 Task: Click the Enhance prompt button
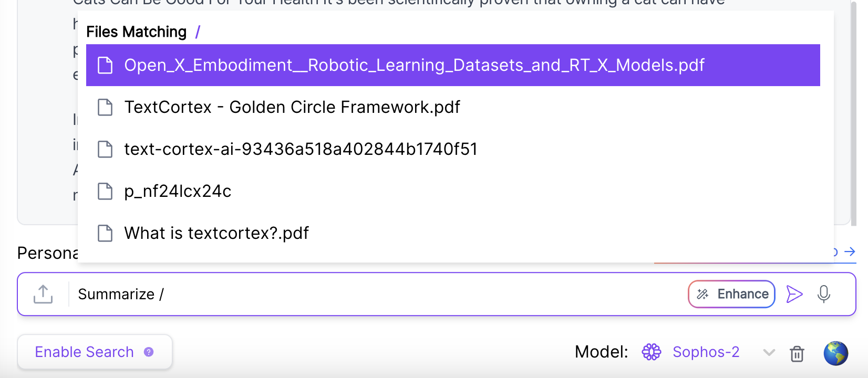[x=731, y=294]
